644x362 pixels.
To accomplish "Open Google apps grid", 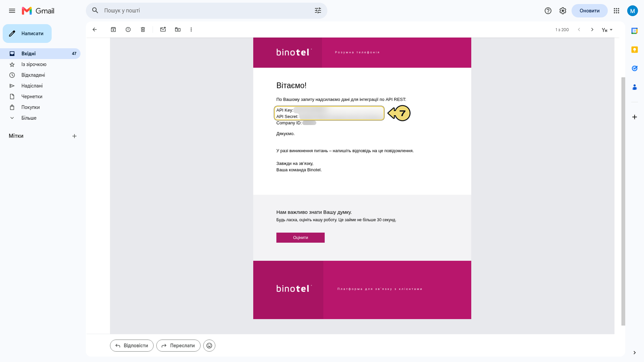I will pyautogui.click(x=616, y=11).
